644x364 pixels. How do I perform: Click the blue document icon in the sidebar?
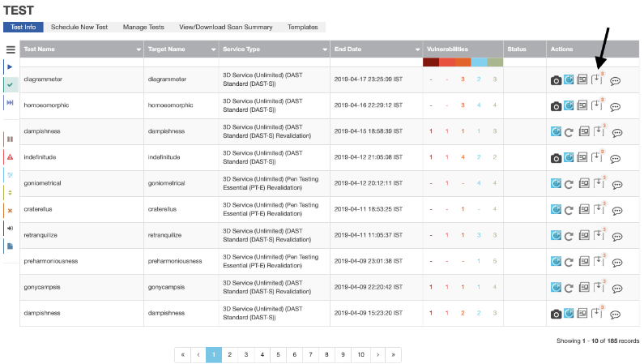pyautogui.click(x=11, y=246)
